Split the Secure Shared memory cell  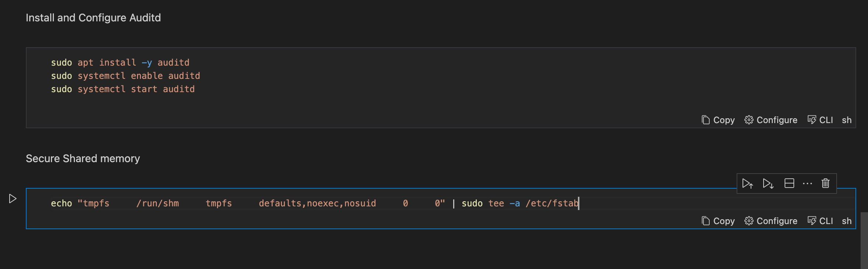tap(789, 183)
